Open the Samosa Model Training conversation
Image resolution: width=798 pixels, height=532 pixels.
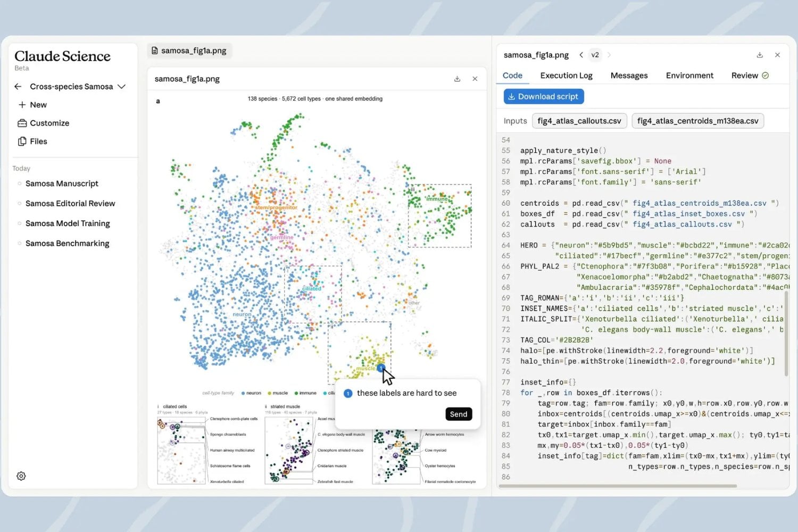[68, 223]
